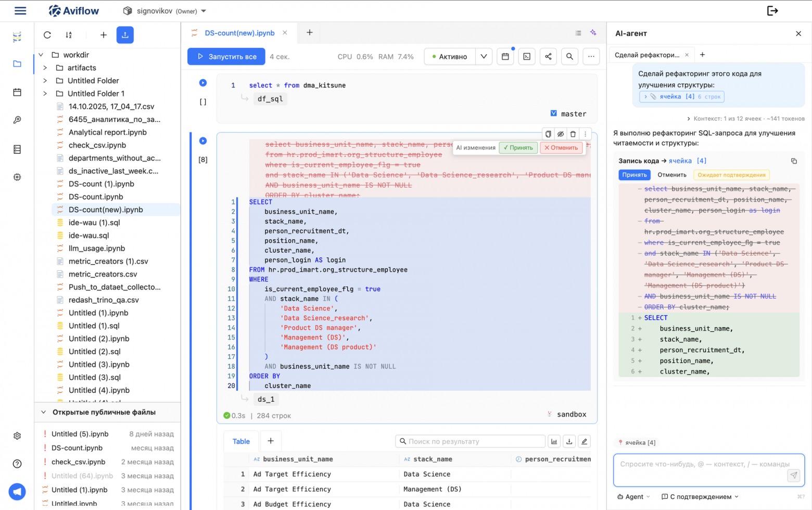This screenshot has width=812, height=510.
Task: Collapse the workdir folder
Action: click(x=41, y=55)
